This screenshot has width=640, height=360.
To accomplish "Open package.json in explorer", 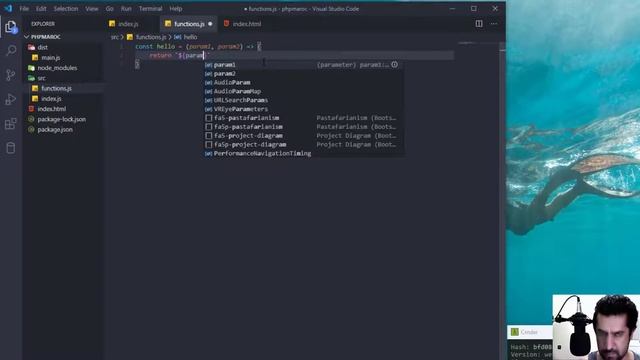I will (55, 129).
